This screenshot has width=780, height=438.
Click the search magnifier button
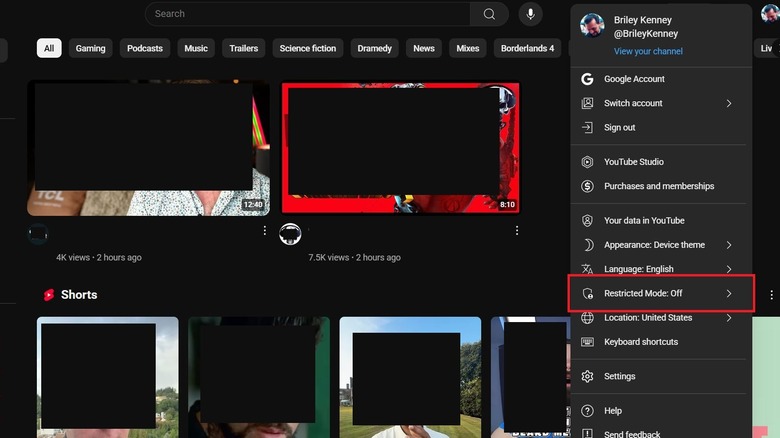(489, 14)
